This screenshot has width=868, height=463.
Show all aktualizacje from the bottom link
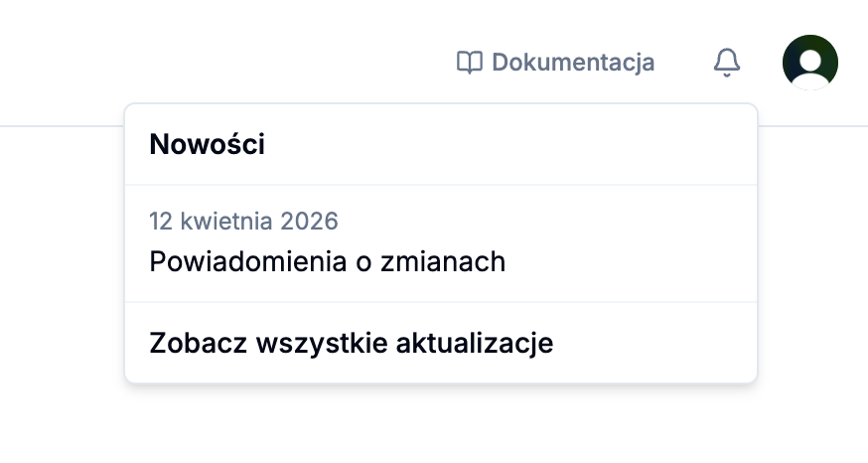pyautogui.click(x=351, y=343)
